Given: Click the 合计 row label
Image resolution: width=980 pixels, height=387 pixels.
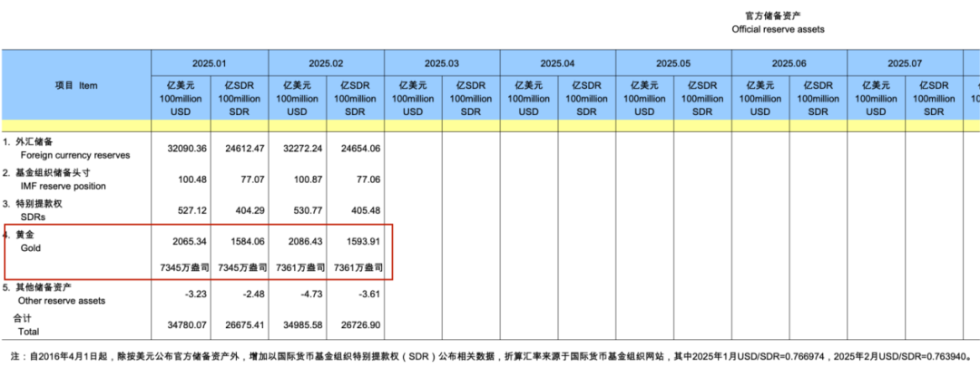Looking at the screenshot, I should (x=23, y=318).
